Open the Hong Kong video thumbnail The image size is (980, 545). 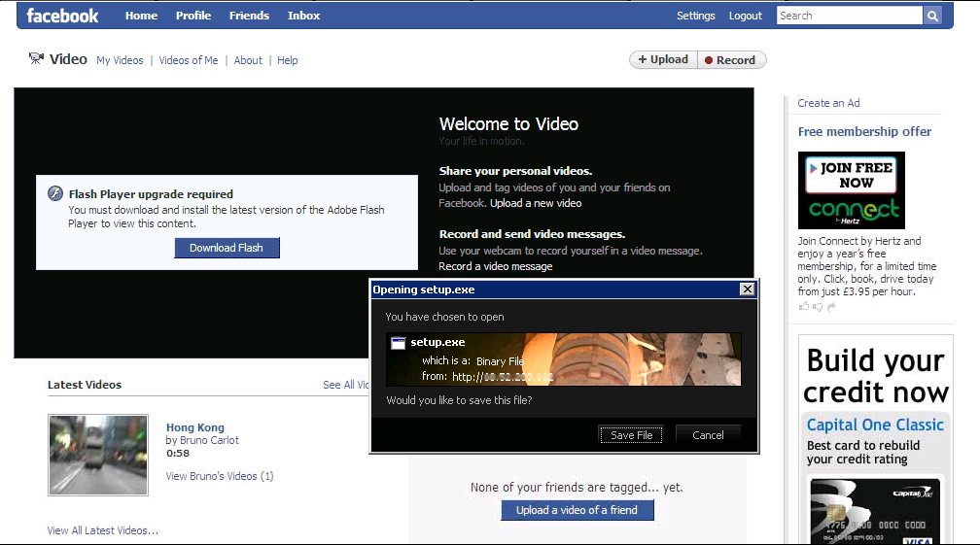point(98,455)
